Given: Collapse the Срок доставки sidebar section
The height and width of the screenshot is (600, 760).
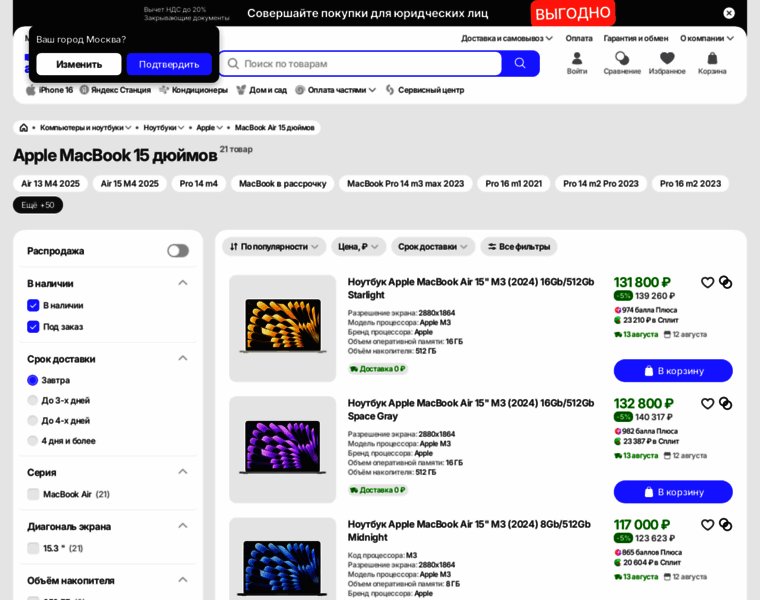Looking at the screenshot, I should point(183,358).
